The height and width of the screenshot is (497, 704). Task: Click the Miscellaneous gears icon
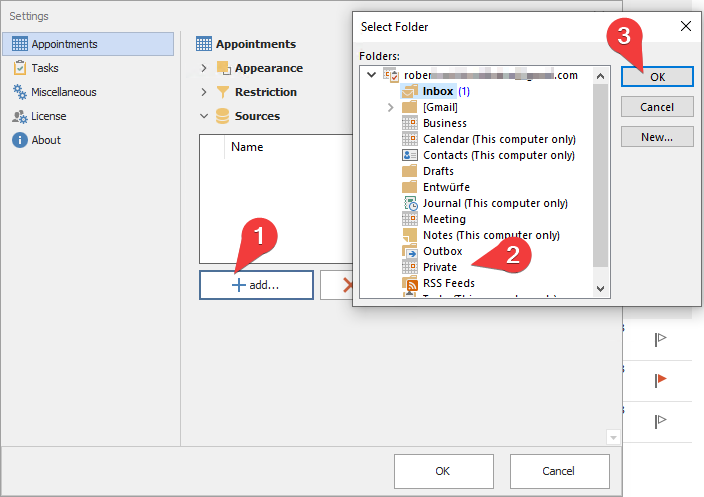pos(20,92)
